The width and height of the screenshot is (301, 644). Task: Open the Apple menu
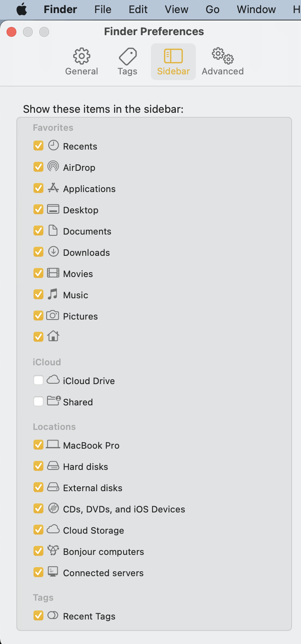(22, 9)
